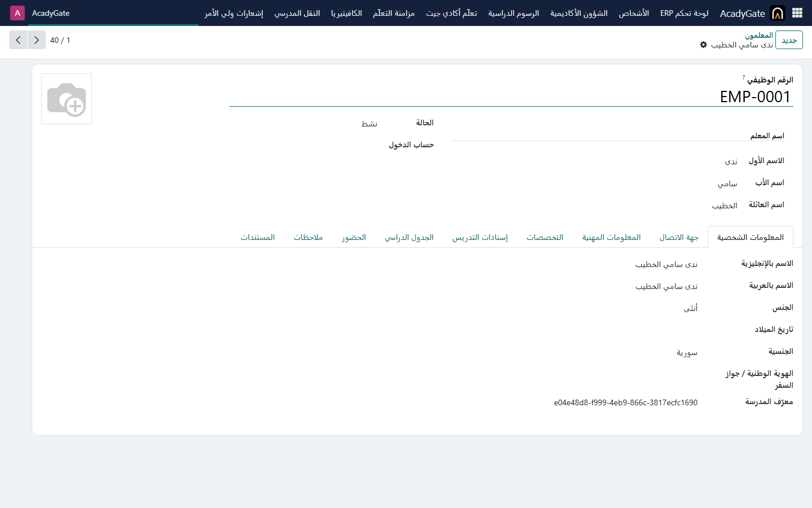The image size is (812, 508).
Task: Click the school ID value e04e48d8-f999-4eb9-866c-3817ecfc1690
Action: [x=626, y=402]
